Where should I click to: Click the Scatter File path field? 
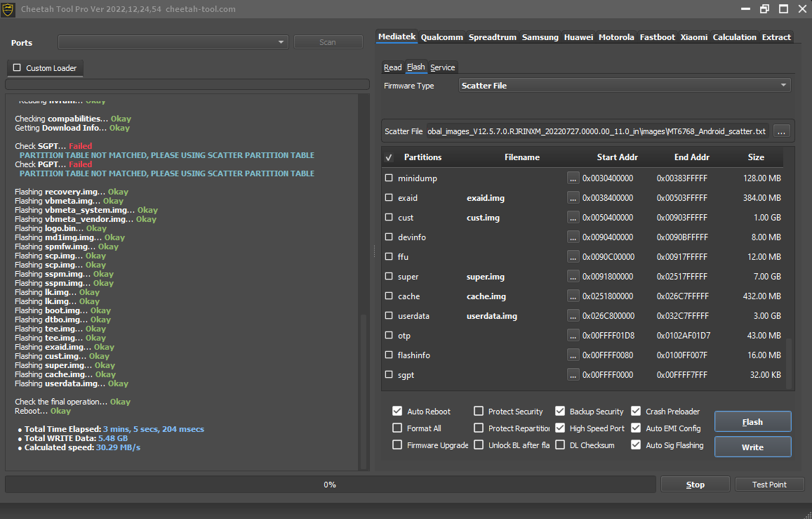[x=597, y=131]
